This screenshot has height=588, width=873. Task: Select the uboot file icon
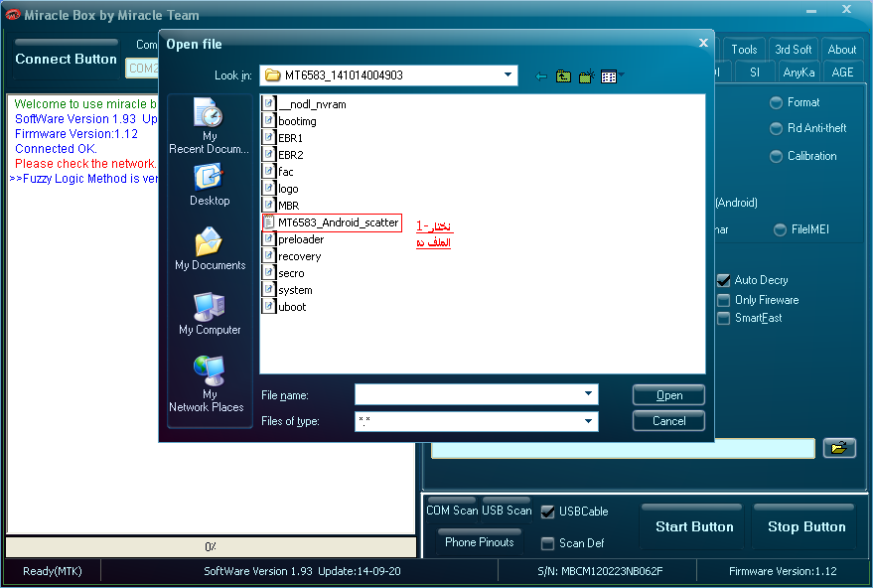coord(269,307)
